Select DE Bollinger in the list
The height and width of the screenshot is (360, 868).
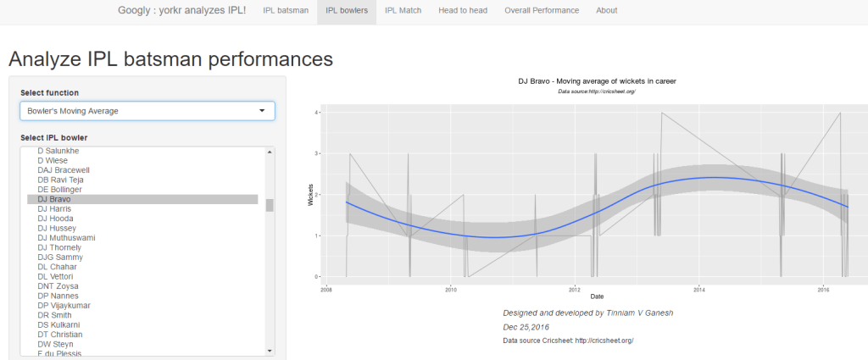pyautogui.click(x=60, y=189)
